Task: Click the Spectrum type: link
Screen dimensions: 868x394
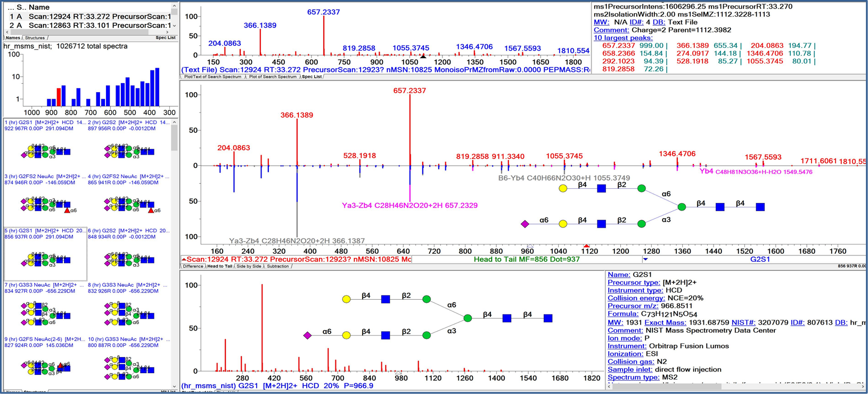Action: pyautogui.click(x=634, y=377)
